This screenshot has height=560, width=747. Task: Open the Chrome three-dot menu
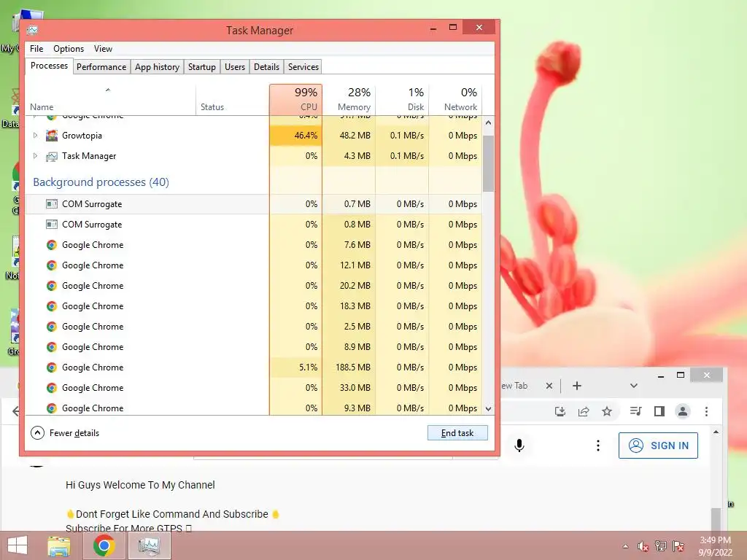pos(706,411)
